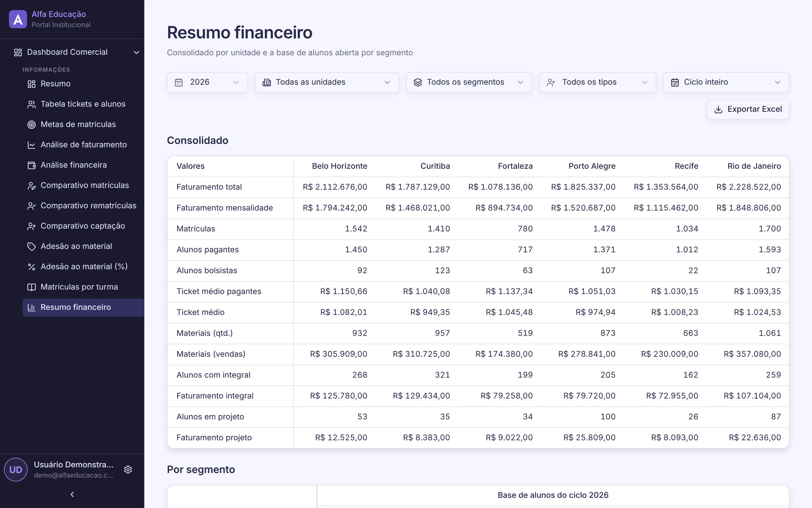This screenshot has width=812, height=508.
Task: Select Matrículas por turma in sidebar
Action: [x=83, y=287]
